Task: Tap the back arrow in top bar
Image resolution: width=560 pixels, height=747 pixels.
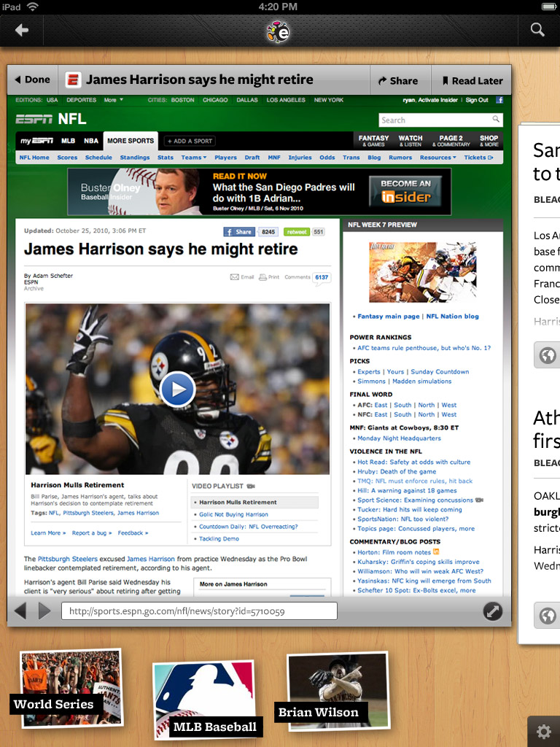Action: (x=21, y=31)
